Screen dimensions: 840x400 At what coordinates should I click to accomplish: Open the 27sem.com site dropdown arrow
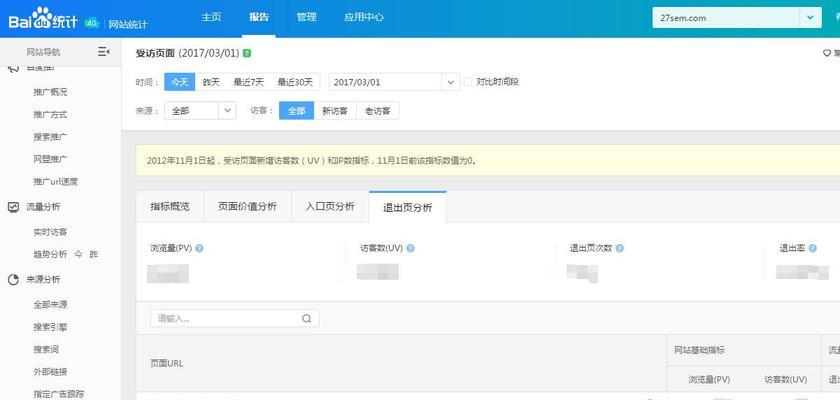pos(810,18)
